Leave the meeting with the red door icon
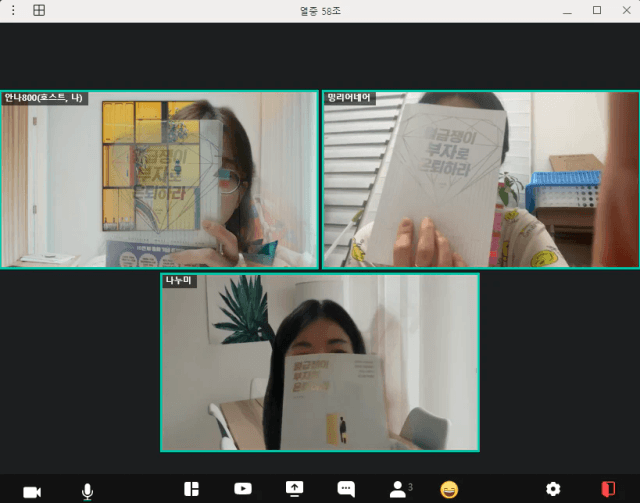 tap(608, 489)
